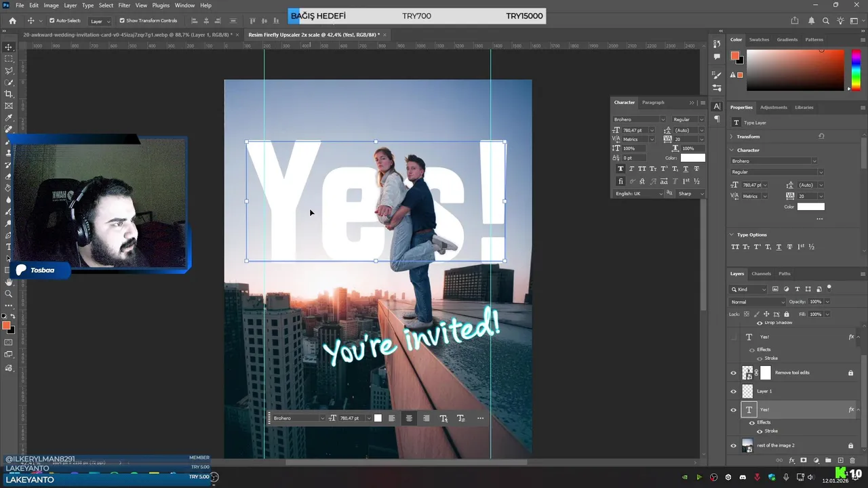
Task: Switch to the Channels tab
Action: click(761, 274)
